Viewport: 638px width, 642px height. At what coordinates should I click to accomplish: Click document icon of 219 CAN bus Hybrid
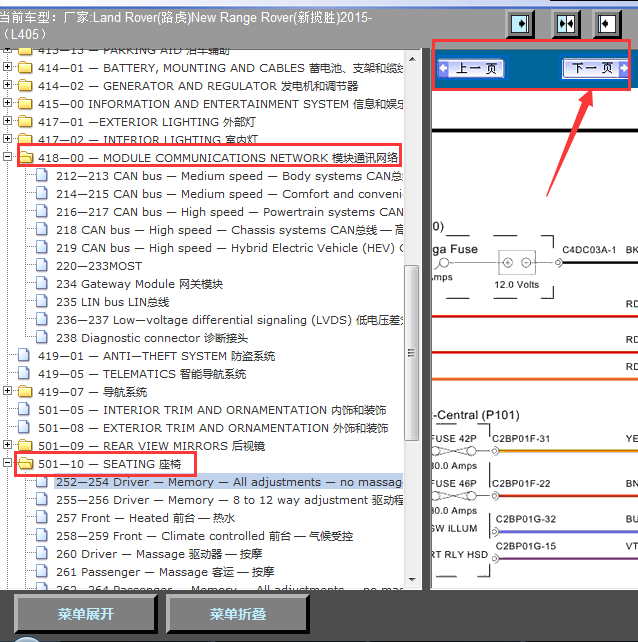(41, 247)
